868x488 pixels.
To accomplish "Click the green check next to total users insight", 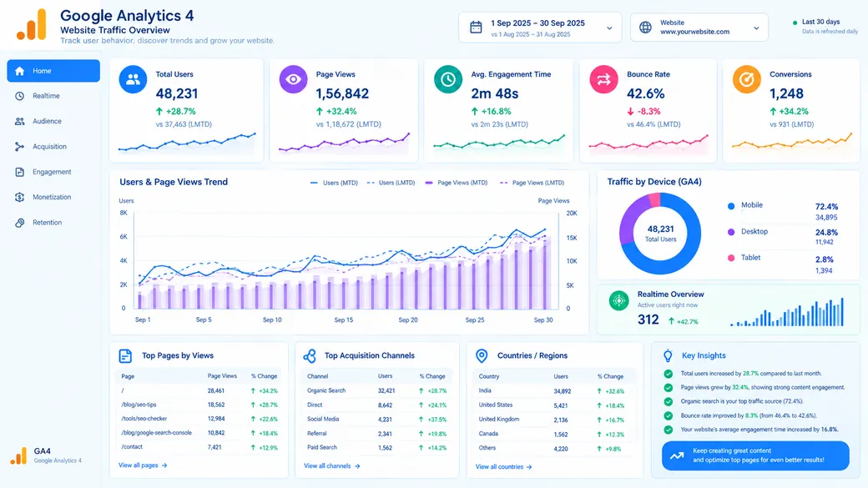I will [x=669, y=374].
